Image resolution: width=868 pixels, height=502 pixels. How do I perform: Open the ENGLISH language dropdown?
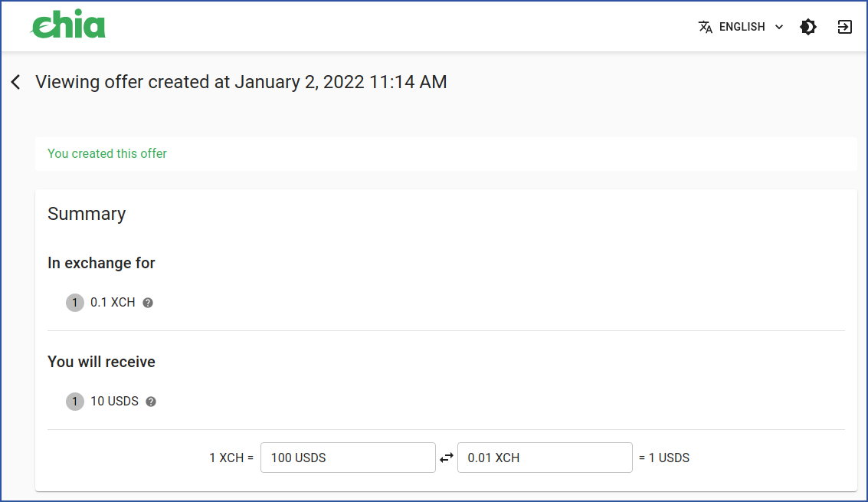[742, 27]
